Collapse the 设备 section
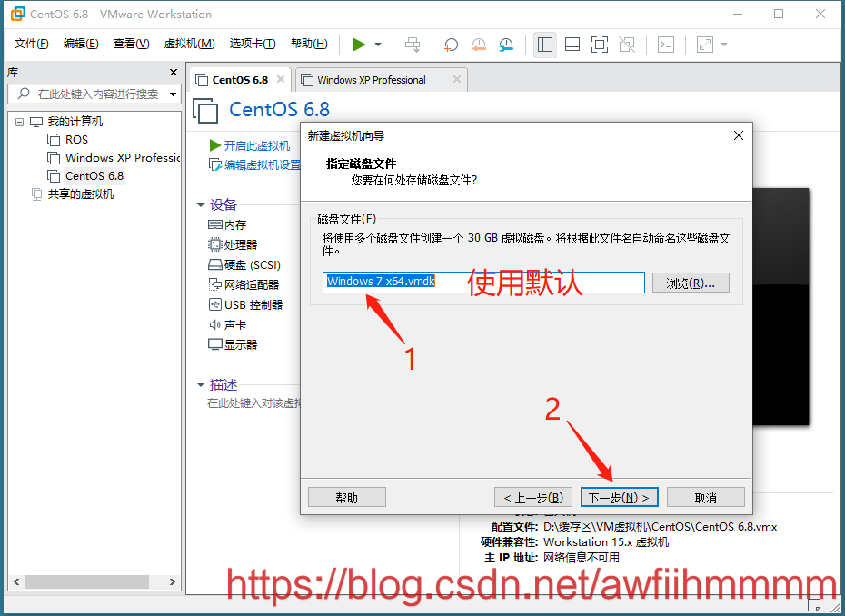Screen dimensions: 845x616 [x=201, y=204]
